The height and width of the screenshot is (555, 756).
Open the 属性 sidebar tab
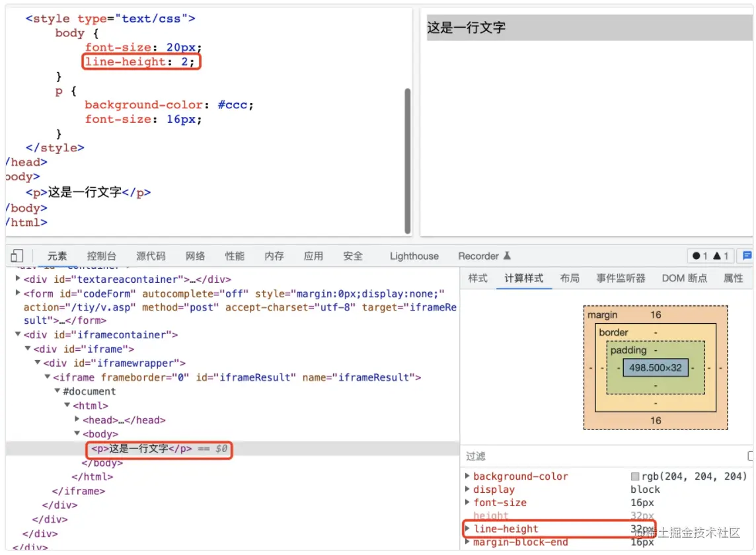(x=734, y=278)
